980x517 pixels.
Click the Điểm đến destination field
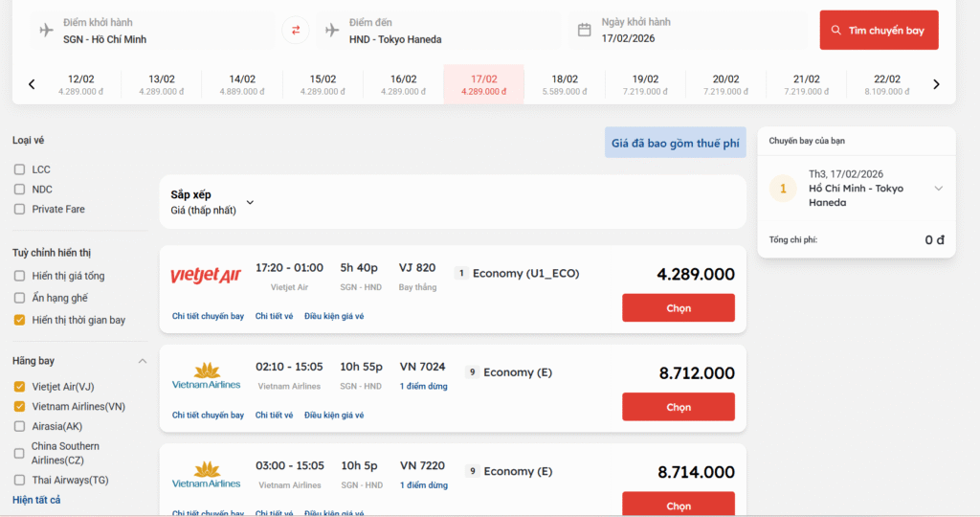(440, 31)
